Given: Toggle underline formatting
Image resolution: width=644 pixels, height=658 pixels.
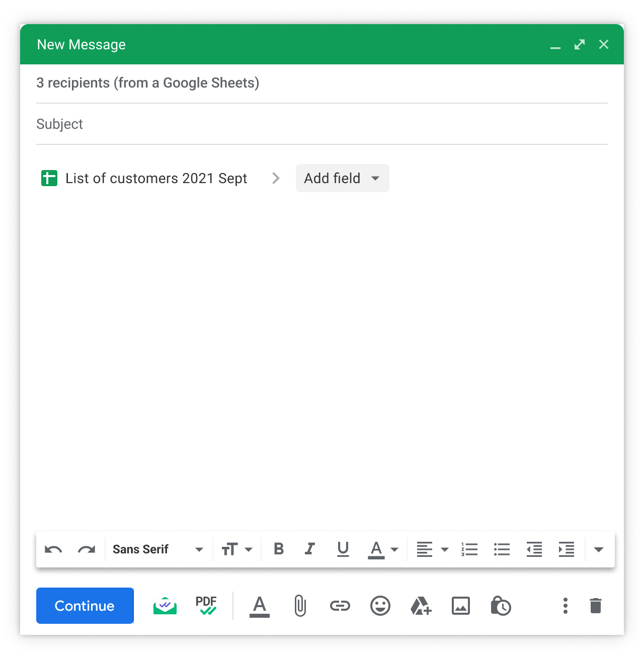Looking at the screenshot, I should [343, 549].
